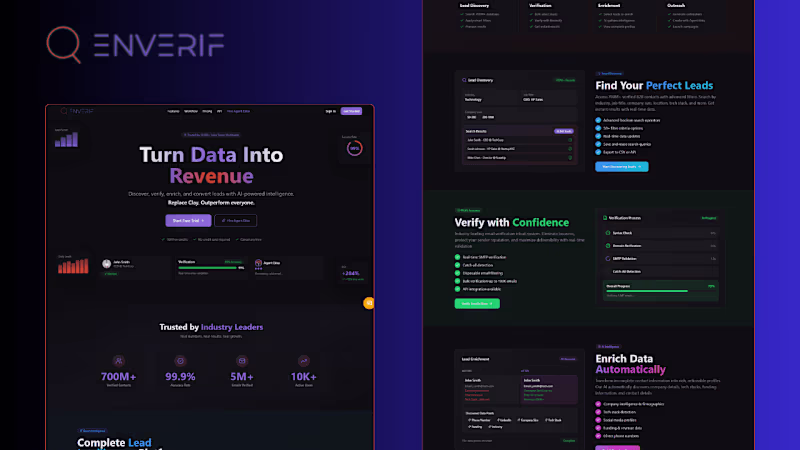800x450 pixels.
Task: Click the icon above 99.9%
Action: click(x=180, y=361)
